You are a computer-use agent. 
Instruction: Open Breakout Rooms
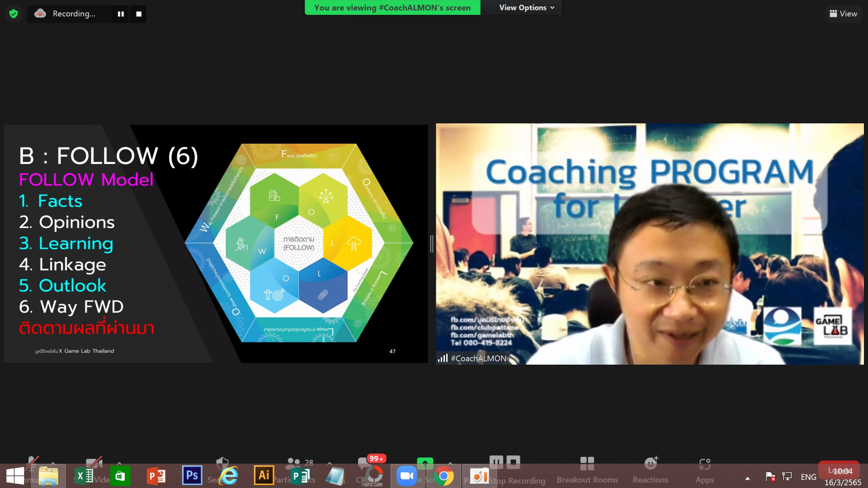(587, 470)
